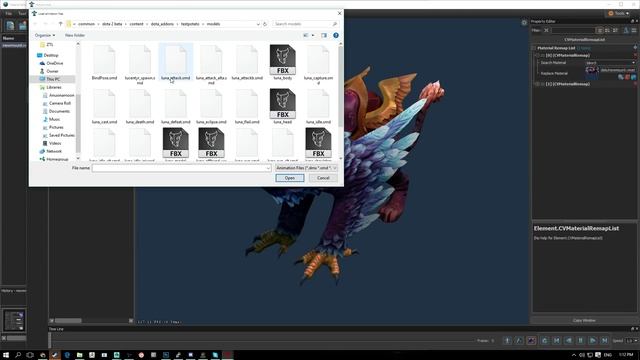Click the Search models field
Viewport: 640px width, 360px height.
(305, 24)
